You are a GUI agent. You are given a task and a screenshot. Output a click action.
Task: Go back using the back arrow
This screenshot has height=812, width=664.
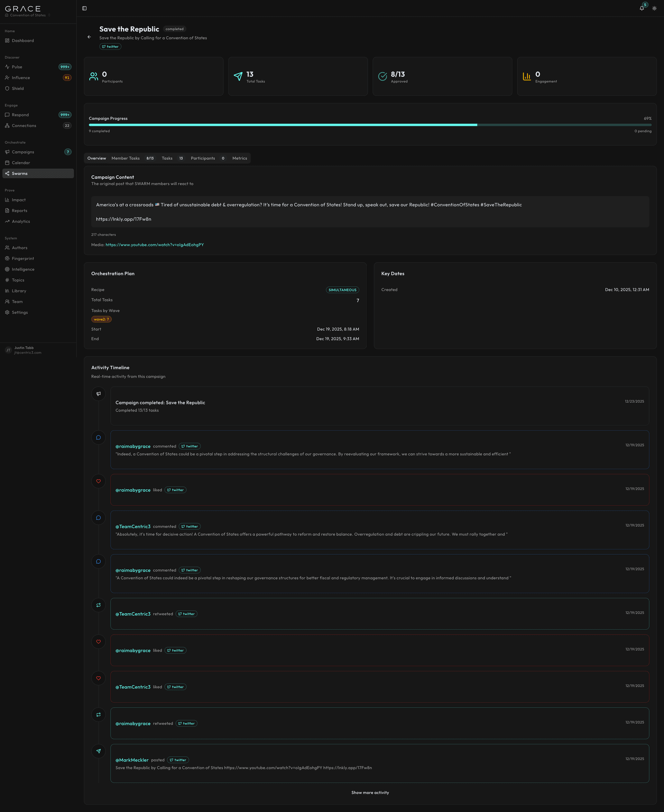point(90,37)
